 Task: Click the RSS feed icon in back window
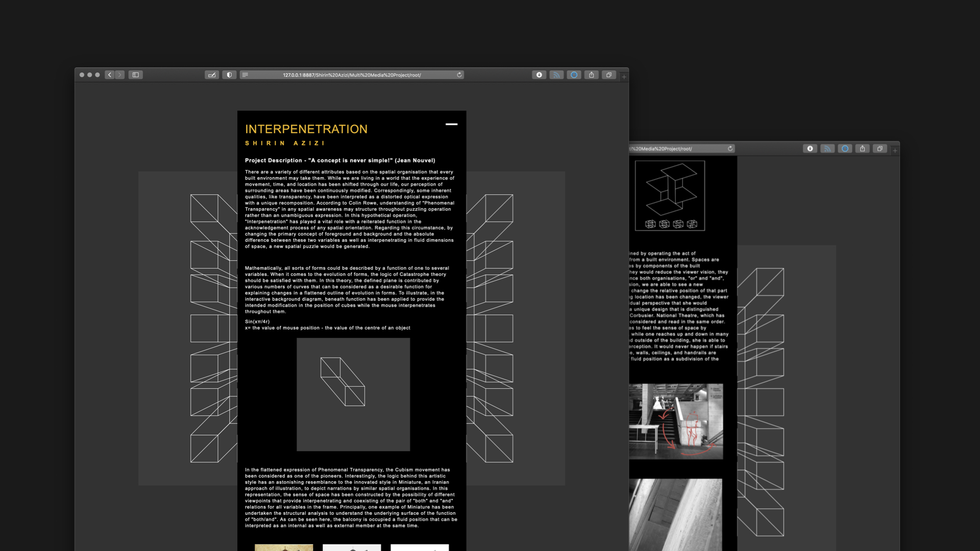(x=827, y=149)
